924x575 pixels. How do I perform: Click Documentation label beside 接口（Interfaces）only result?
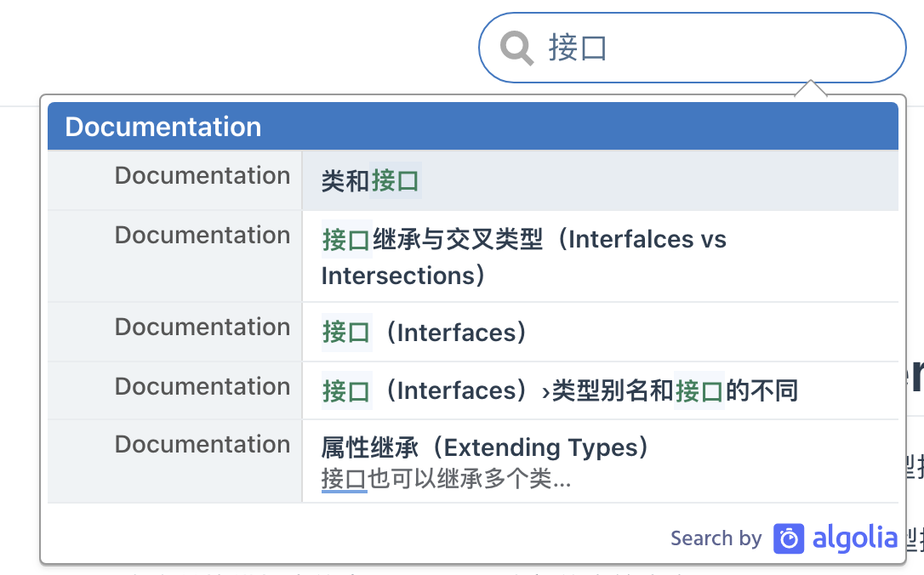[x=202, y=327]
